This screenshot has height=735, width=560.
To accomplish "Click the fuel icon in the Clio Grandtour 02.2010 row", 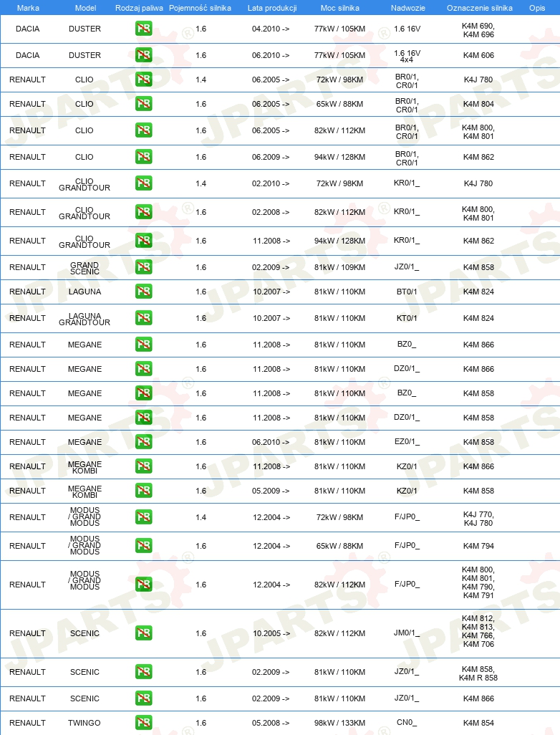I will (143, 183).
